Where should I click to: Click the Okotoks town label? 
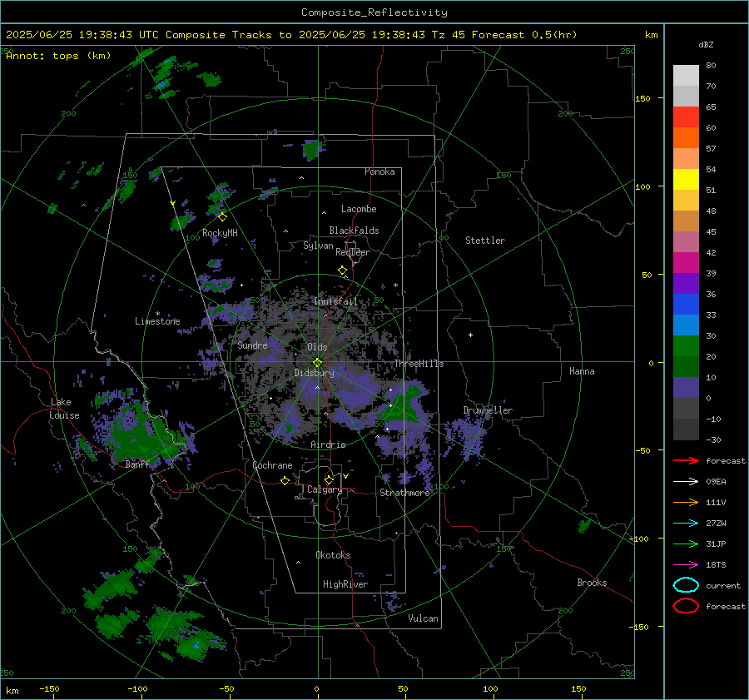tap(333, 555)
